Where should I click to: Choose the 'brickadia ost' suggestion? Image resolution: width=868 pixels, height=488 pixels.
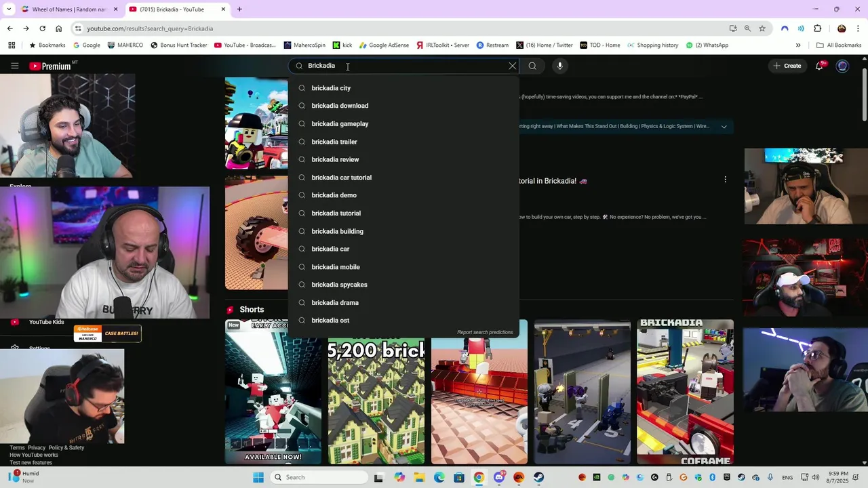click(x=403, y=321)
